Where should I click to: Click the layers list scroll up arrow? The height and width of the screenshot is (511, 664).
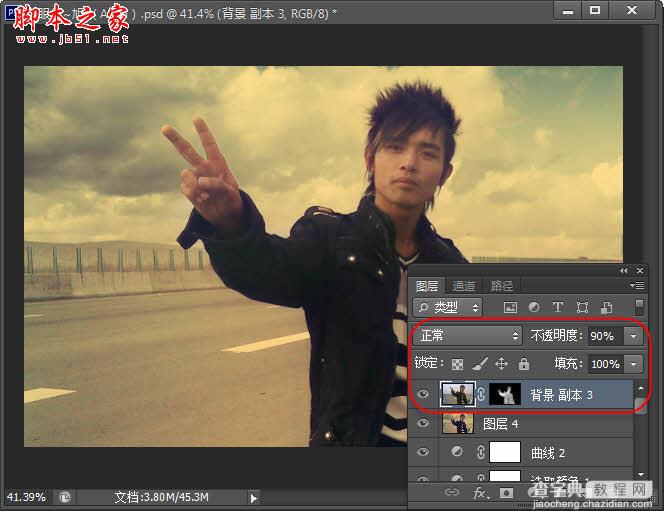coord(641,388)
